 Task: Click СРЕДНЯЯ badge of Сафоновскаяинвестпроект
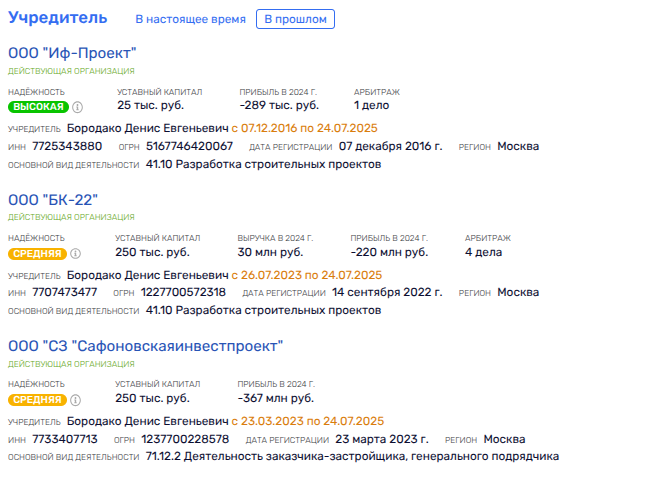pos(37,400)
